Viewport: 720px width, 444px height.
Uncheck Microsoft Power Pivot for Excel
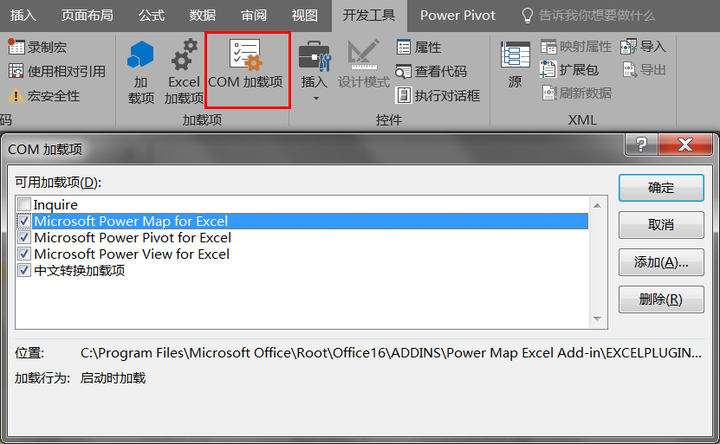tap(24, 237)
